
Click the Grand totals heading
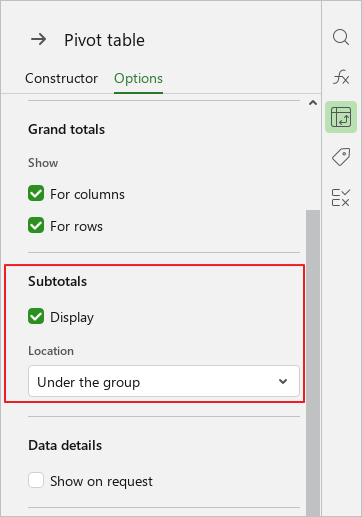(66, 129)
